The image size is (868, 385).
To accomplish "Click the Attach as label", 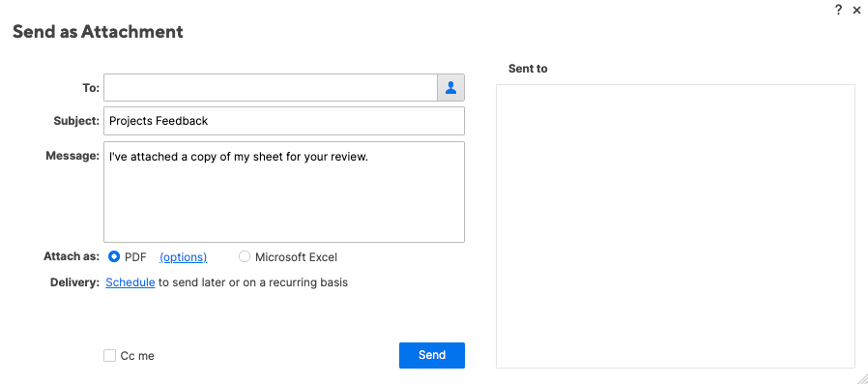I will (72, 256).
